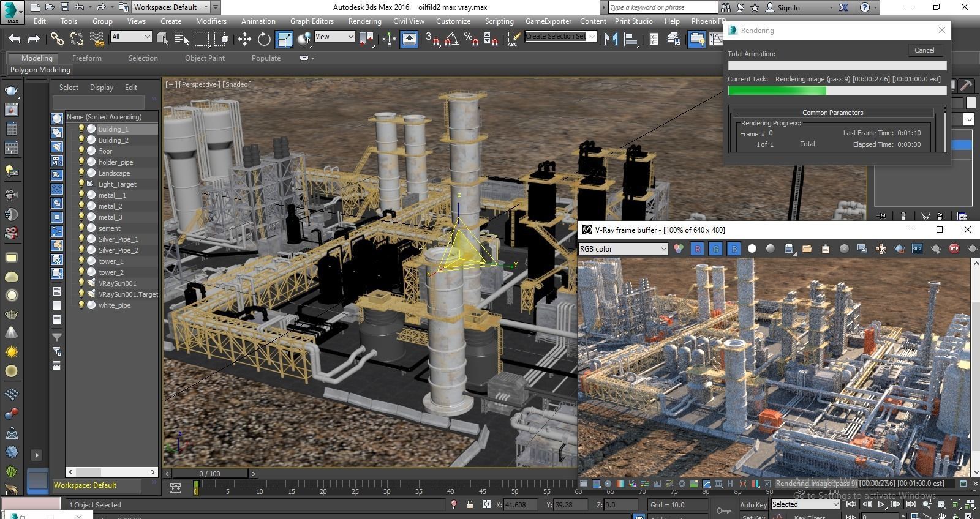Screen dimensions: 980x519
Task: Open the Selected key filter dropdown
Action: pos(805,504)
